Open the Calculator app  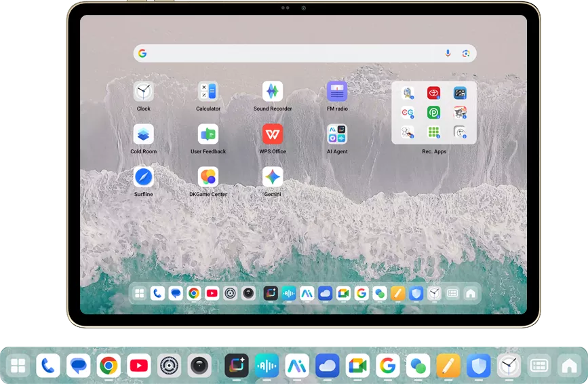[x=208, y=92]
